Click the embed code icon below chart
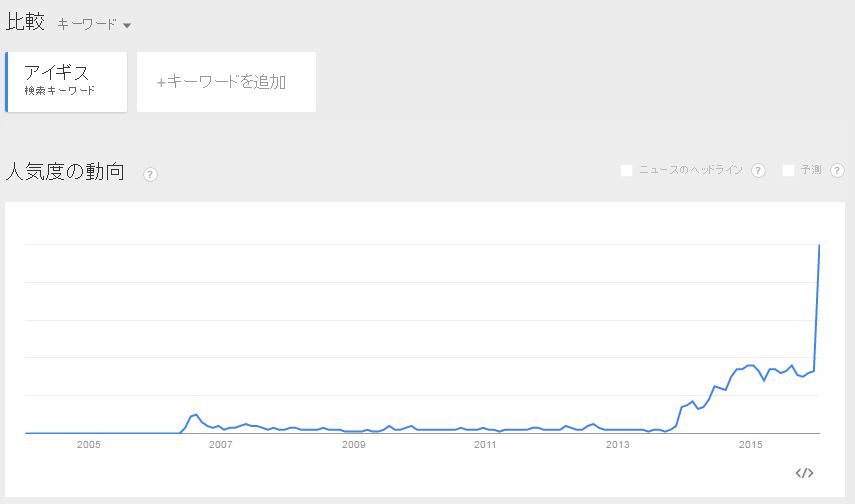This screenshot has width=855, height=504. (x=804, y=473)
